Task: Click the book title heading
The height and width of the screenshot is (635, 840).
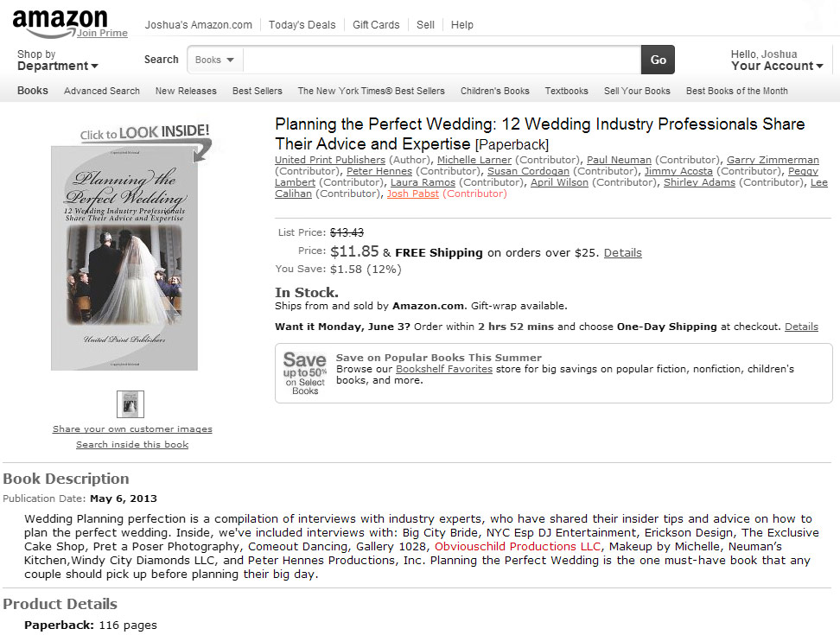Action: tap(540, 134)
